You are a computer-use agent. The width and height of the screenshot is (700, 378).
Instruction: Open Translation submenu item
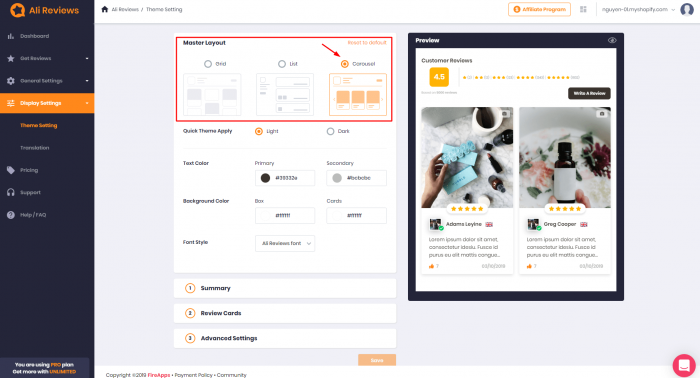[34, 148]
